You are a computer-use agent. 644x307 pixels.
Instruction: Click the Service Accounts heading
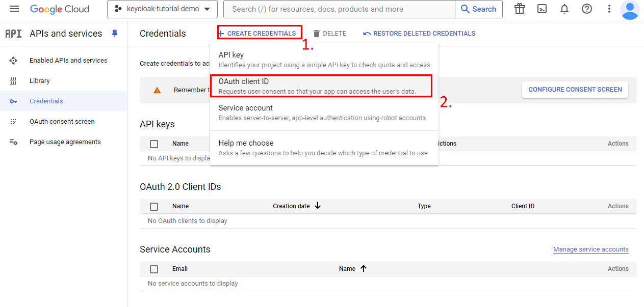coord(175,249)
